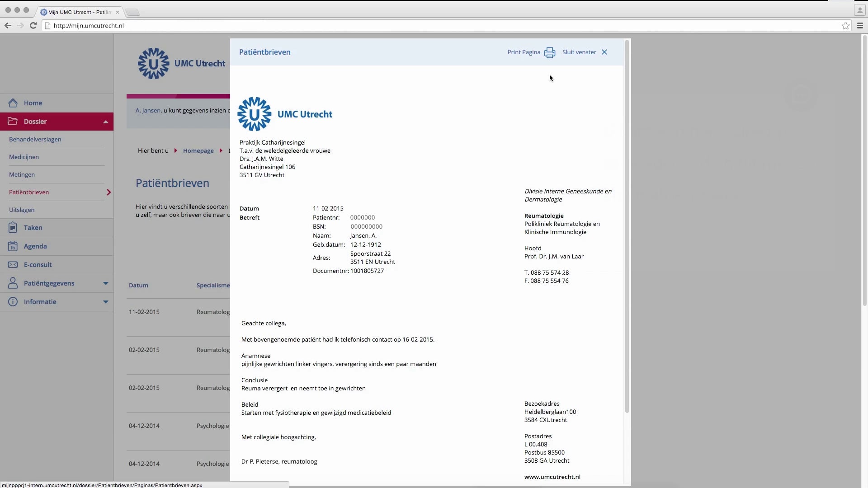
Task: Go back using the browser back arrow
Action: click(x=8, y=26)
